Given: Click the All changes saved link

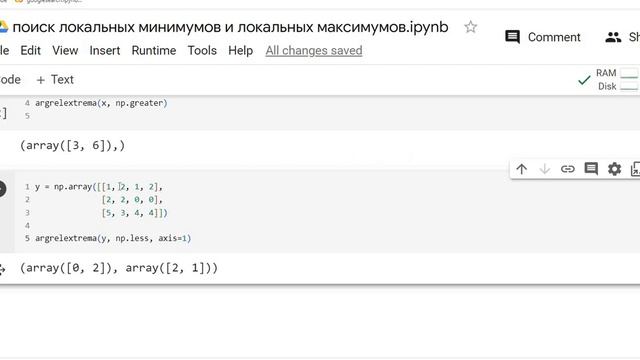Looking at the screenshot, I should coord(314,51).
